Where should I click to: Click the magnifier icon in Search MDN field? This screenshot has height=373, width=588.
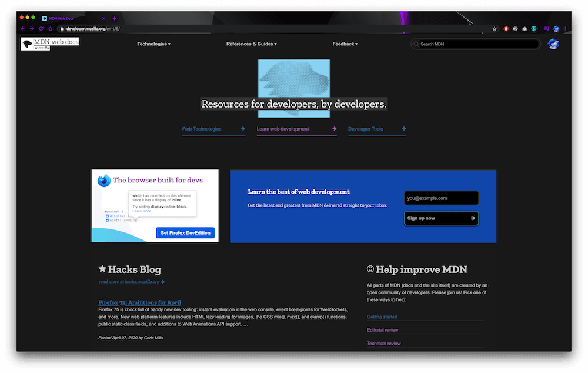pos(417,44)
